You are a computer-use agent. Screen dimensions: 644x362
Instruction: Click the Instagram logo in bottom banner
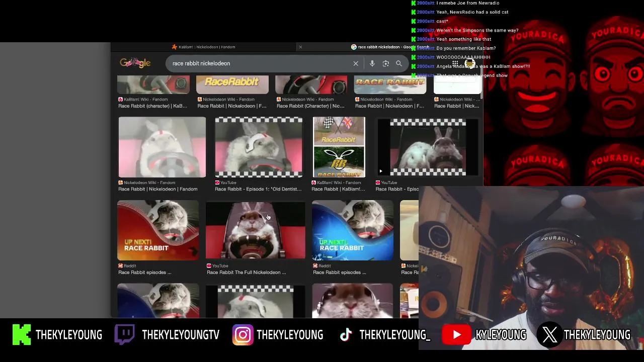pos(243,335)
